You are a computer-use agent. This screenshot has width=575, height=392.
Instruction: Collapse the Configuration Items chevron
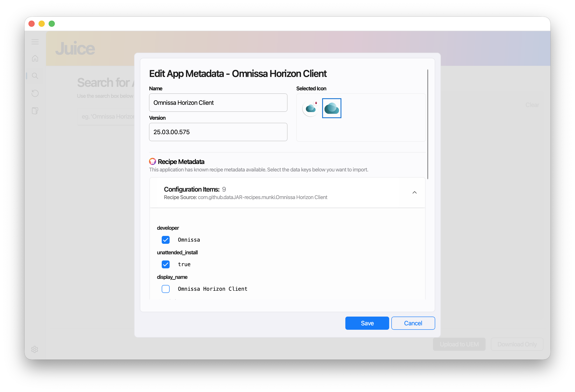pos(414,192)
